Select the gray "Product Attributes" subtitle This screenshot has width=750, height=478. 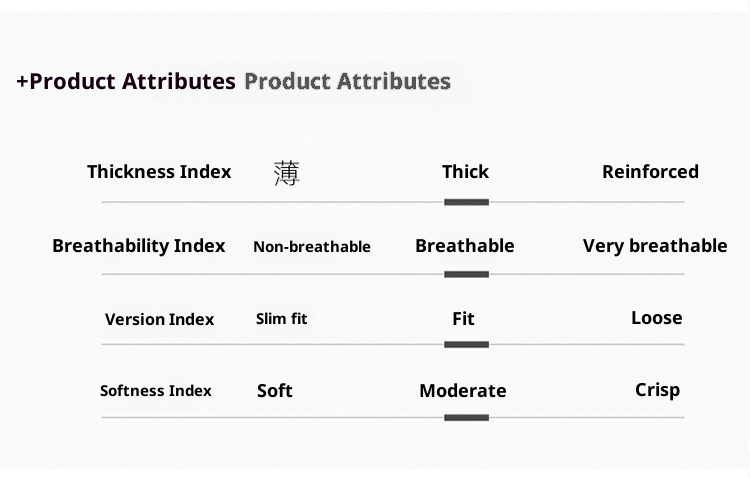click(347, 82)
